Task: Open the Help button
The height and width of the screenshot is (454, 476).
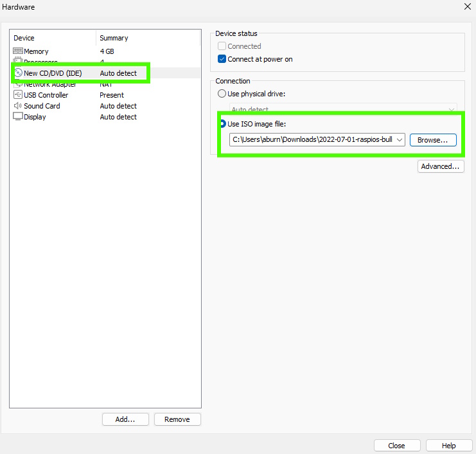Action: coord(448,446)
